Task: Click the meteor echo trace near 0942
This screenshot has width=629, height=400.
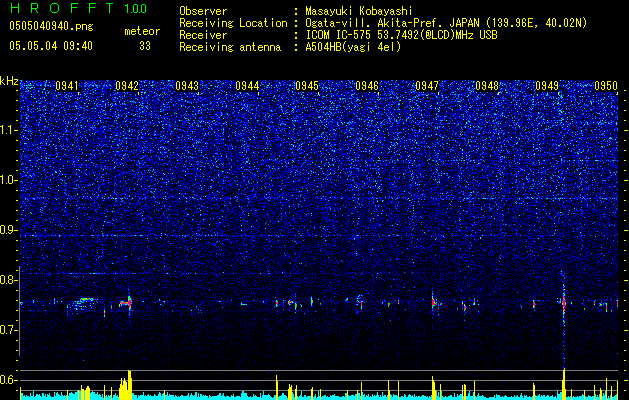Action: coord(126,303)
